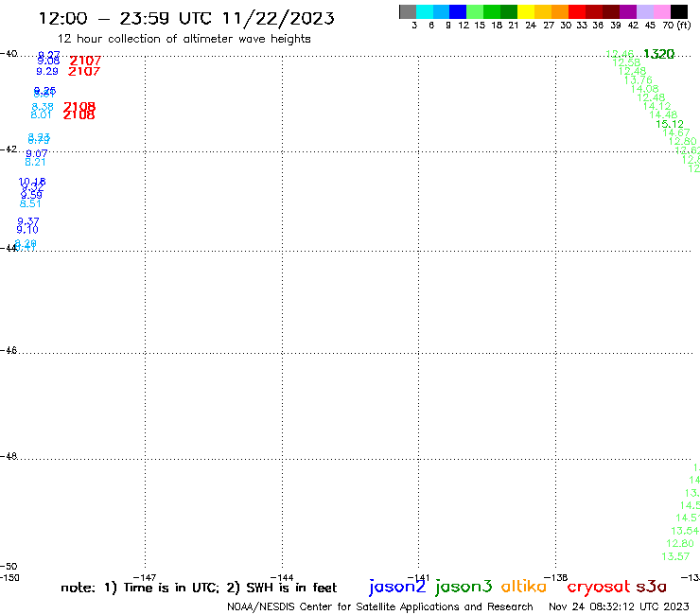Click the -138 longitude axis label
Screen dimensions: 700x615
556,577
